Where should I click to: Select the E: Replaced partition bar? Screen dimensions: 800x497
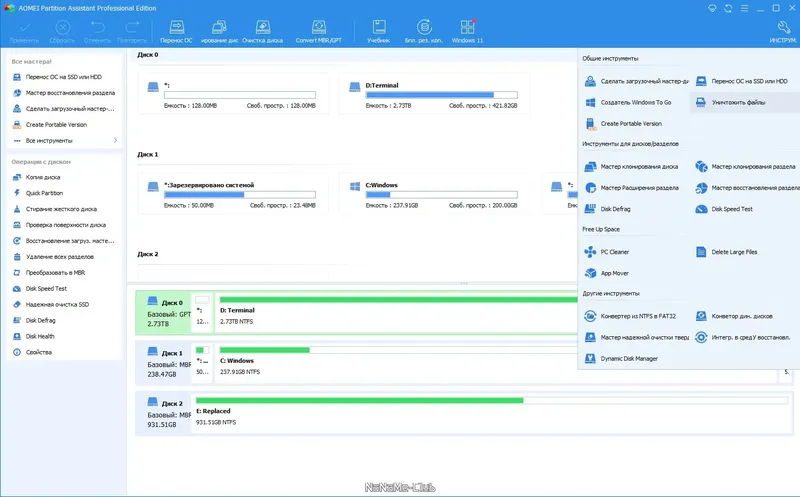[x=492, y=412]
